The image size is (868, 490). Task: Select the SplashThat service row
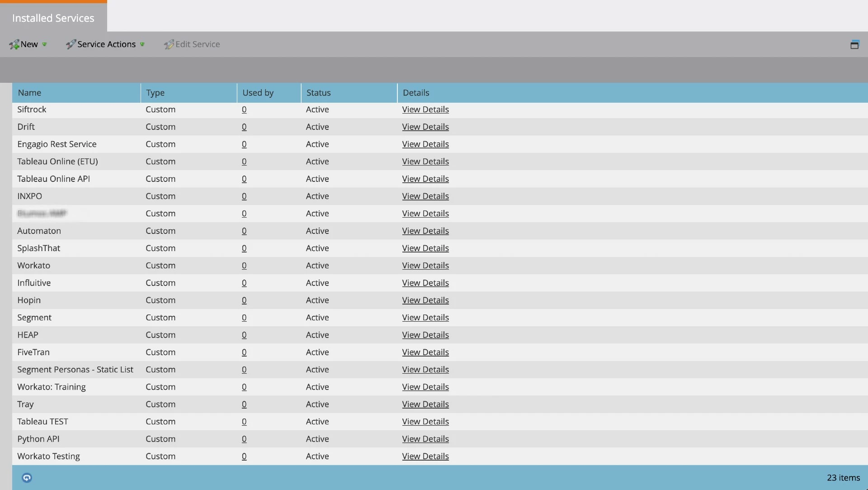point(39,248)
